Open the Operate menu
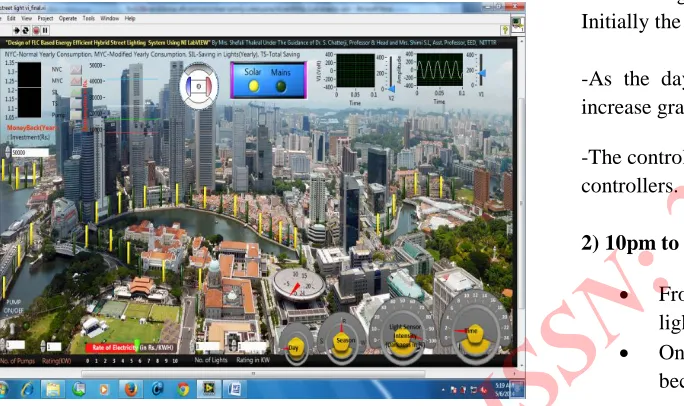 pos(68,18)
